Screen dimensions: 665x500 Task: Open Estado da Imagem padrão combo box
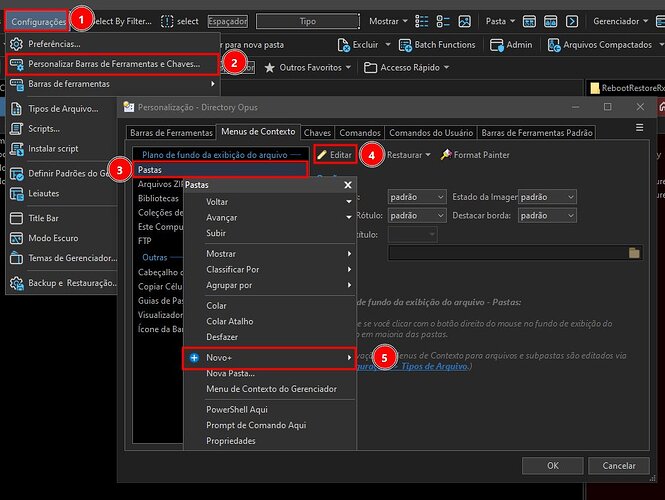point(547,197)
